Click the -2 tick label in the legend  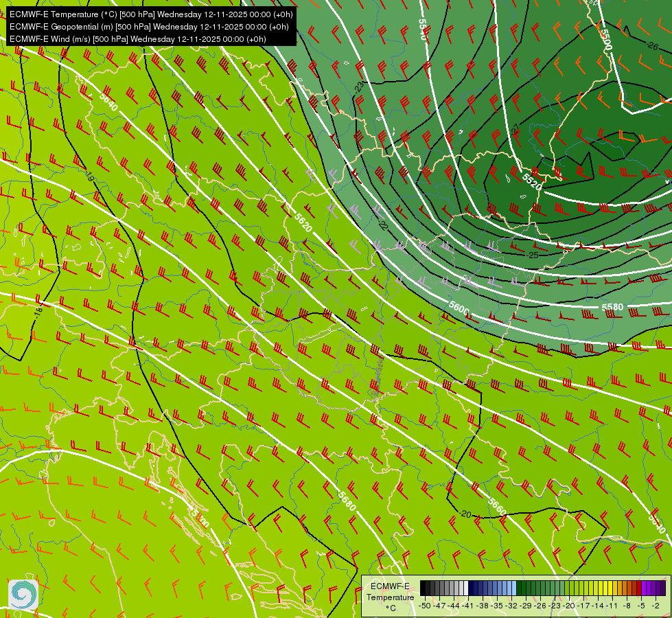[x=656, y=606]
